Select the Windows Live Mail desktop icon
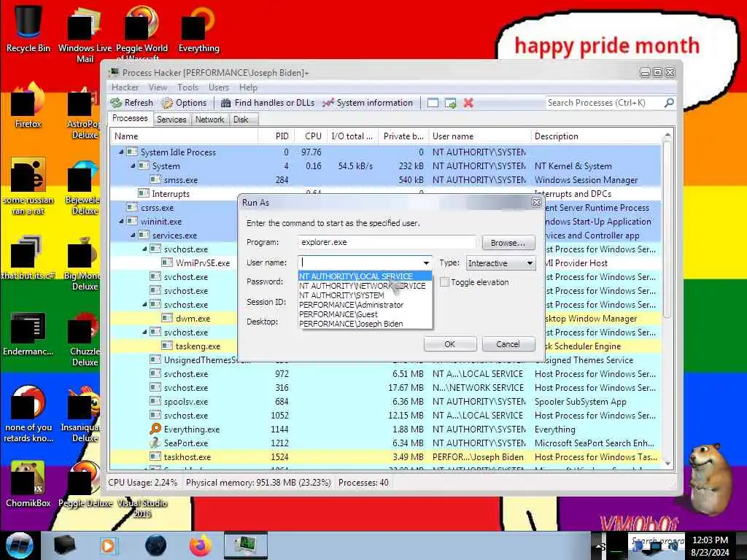 85,34
